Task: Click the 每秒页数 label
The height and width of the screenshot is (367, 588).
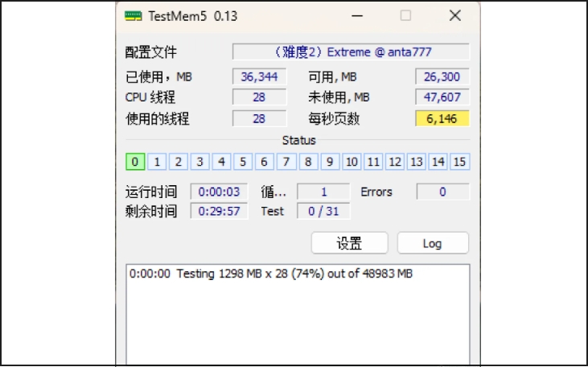Action: click(334, 119)
